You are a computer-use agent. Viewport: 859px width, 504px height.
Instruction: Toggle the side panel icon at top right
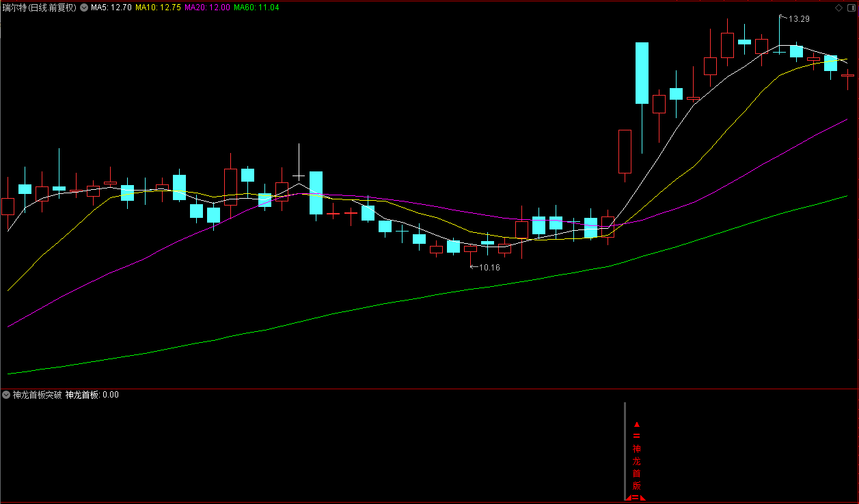[x=851, y=8]
